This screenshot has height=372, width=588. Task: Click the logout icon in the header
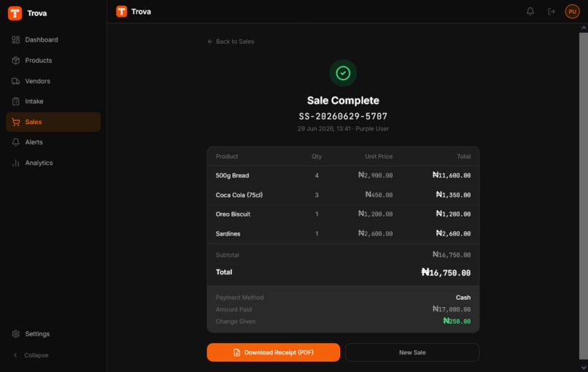point(552,12)
